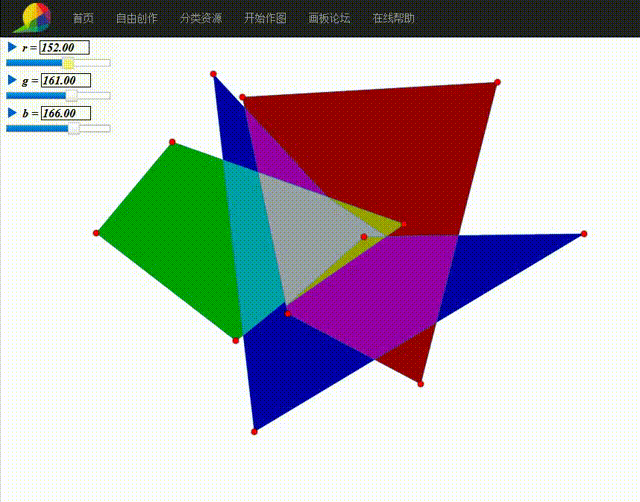Click the r value field showing 152.00
Image resolution: width=640 pixels, height=502 pixels.
pyautogui.click(x=64, y=47)
